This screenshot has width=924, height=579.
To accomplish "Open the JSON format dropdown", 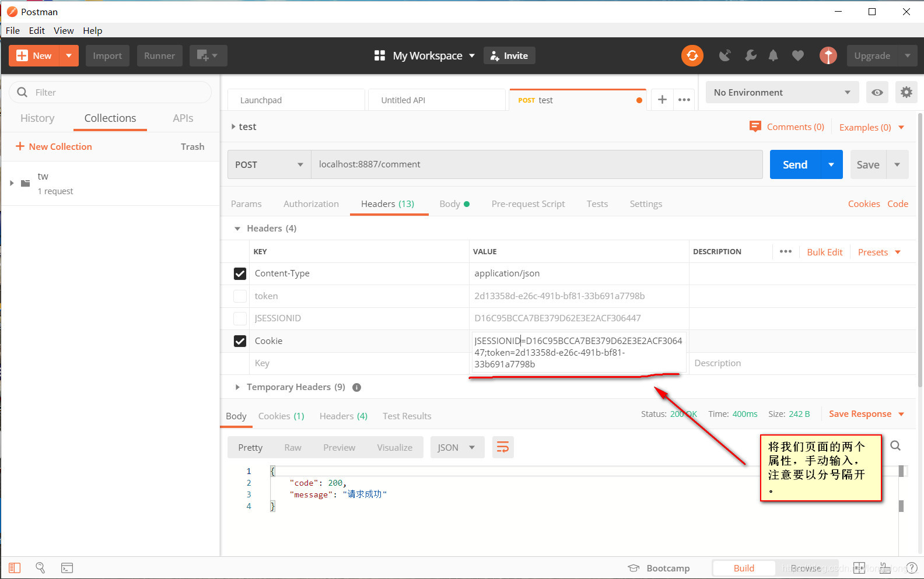I will click(x=457, y=447).
